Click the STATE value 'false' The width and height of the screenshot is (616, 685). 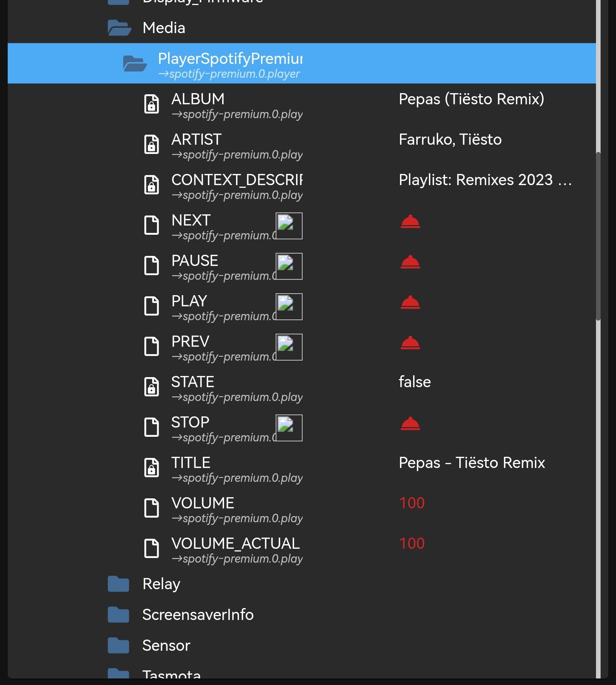click(415, 382)
